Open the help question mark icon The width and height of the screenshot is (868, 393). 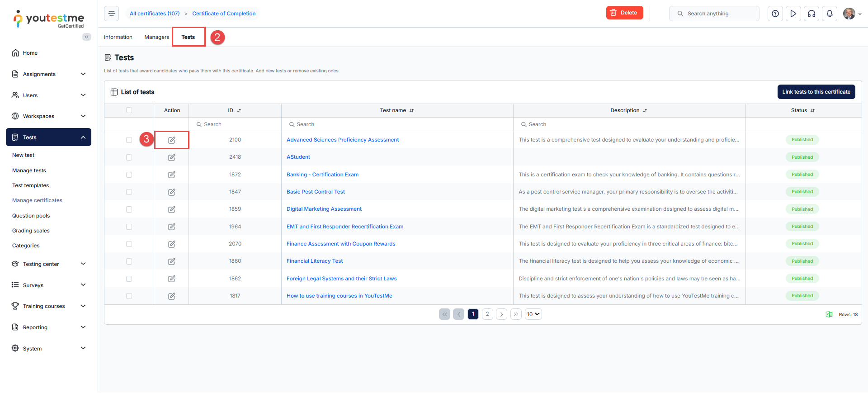[x=775, y=14]
